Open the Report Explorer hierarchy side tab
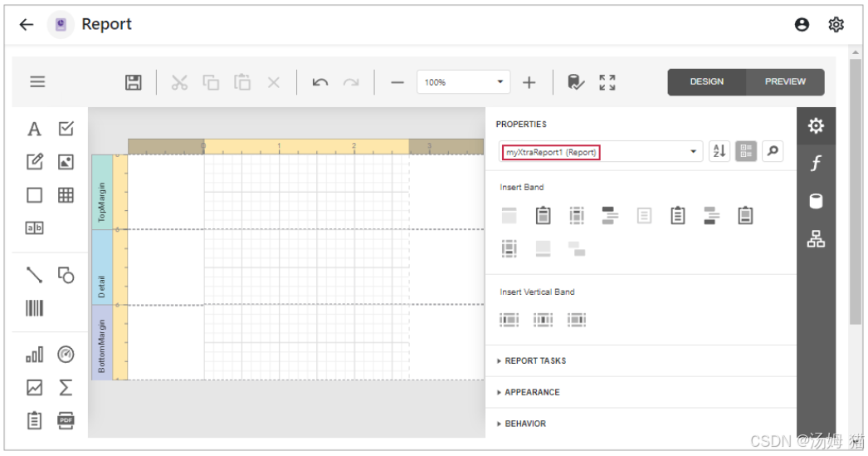Image resolution: width=868 pixels, height=456 pixels. coord(816,239)
